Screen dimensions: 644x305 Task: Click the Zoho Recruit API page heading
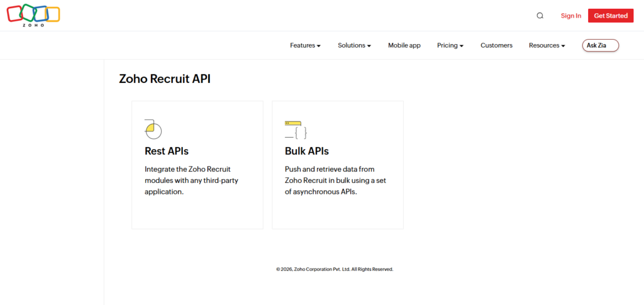[165, 79]
